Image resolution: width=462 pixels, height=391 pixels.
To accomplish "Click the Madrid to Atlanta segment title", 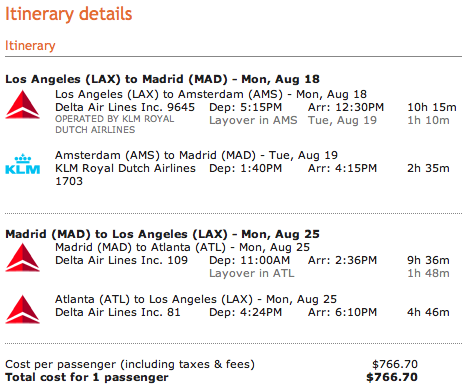I will [182, 247].
